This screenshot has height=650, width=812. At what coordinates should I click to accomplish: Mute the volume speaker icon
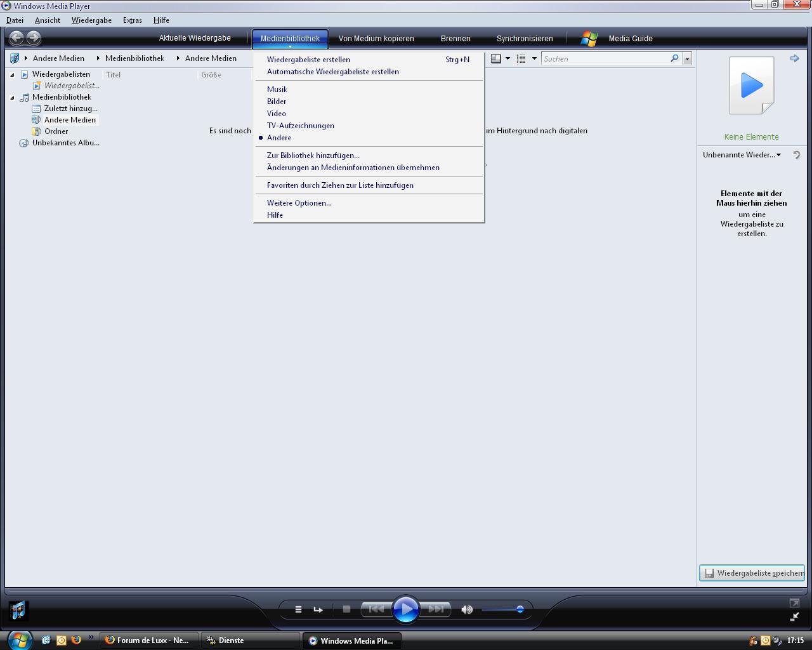click(x=467, y=609)
